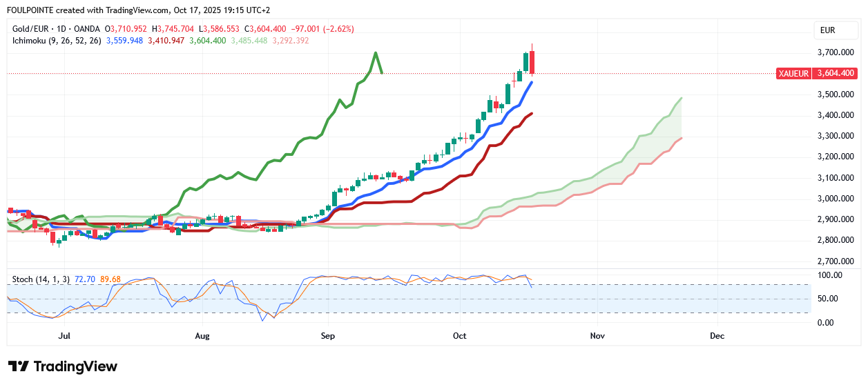Click the 3,200.000 price axis label
Screen dimensions: 868x387
coord(837,157)
